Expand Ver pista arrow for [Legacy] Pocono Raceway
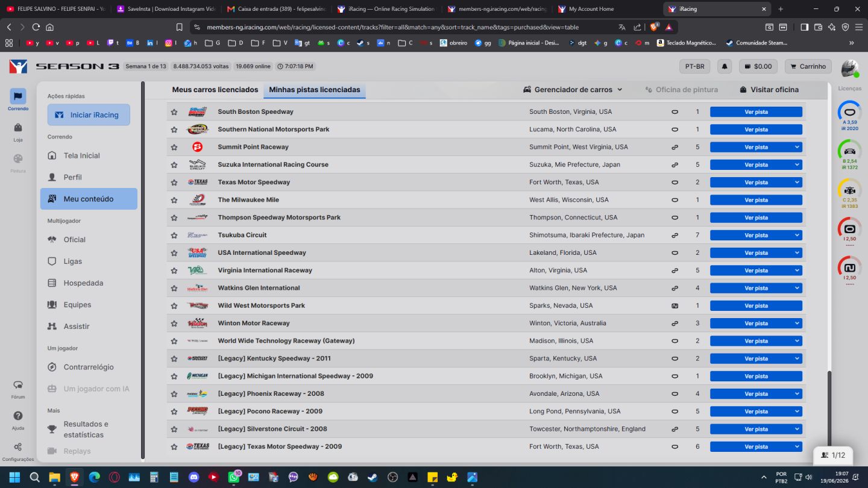The image size is (868, 488). [797, 411]
